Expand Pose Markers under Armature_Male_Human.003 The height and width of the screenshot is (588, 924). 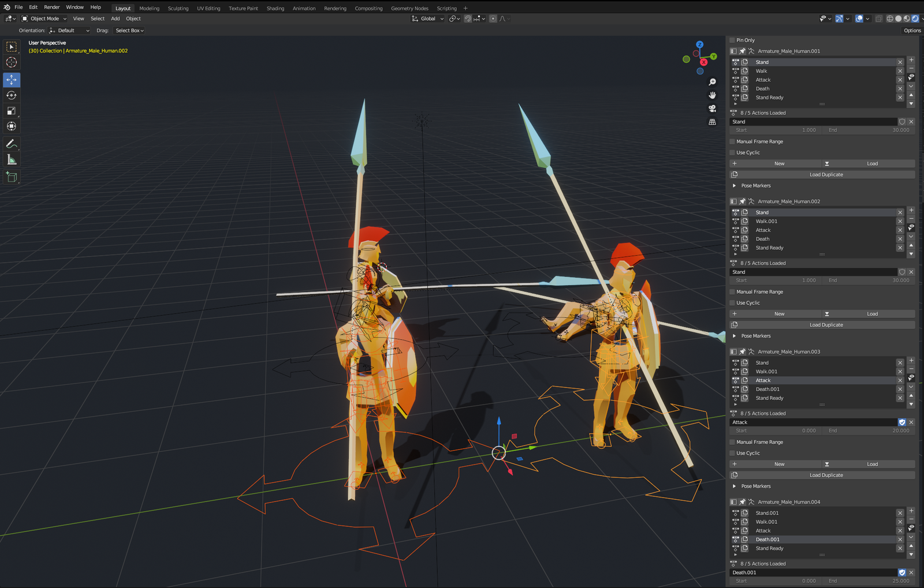click(734, 486)
